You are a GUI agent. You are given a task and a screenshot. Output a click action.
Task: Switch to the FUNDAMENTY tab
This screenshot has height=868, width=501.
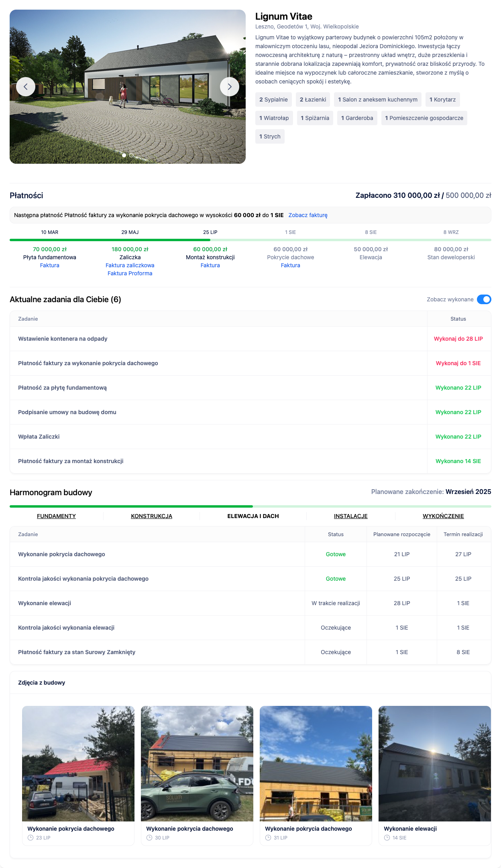[56, 516]
